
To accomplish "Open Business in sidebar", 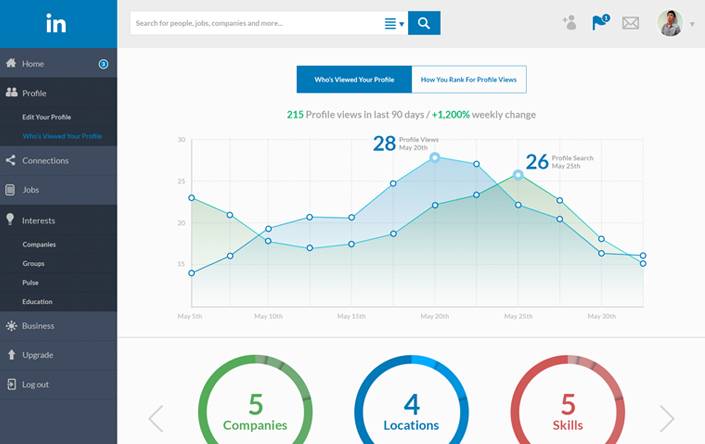I will [x=58, y=326].
